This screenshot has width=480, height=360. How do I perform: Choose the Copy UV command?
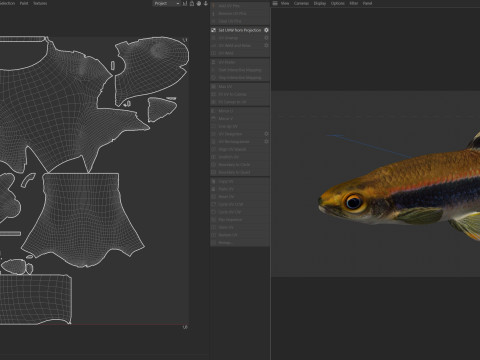[240, 181]
